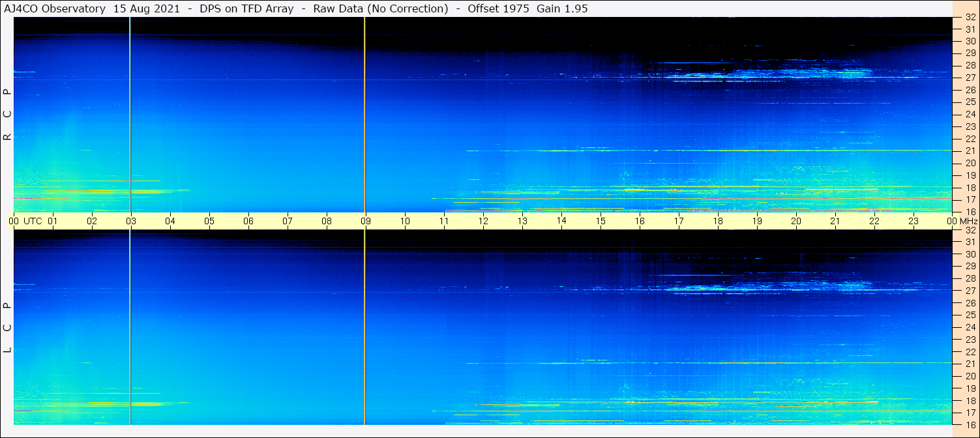Click the 19 hour tick on time axis
The height and width of the screenshot is (438, 980).
757,221
